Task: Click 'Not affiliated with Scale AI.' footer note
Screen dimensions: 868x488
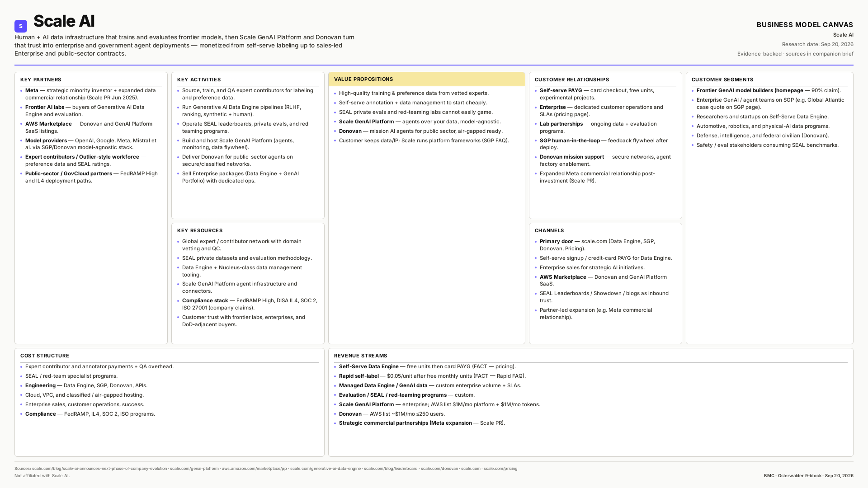Action: coord(42,476)
